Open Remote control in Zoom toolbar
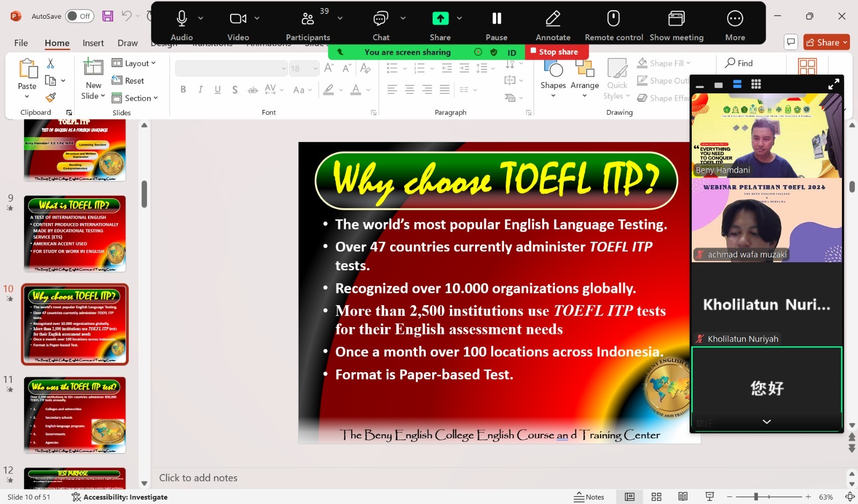This screenshot has width=858, height=504. click(x=613, y=19)
